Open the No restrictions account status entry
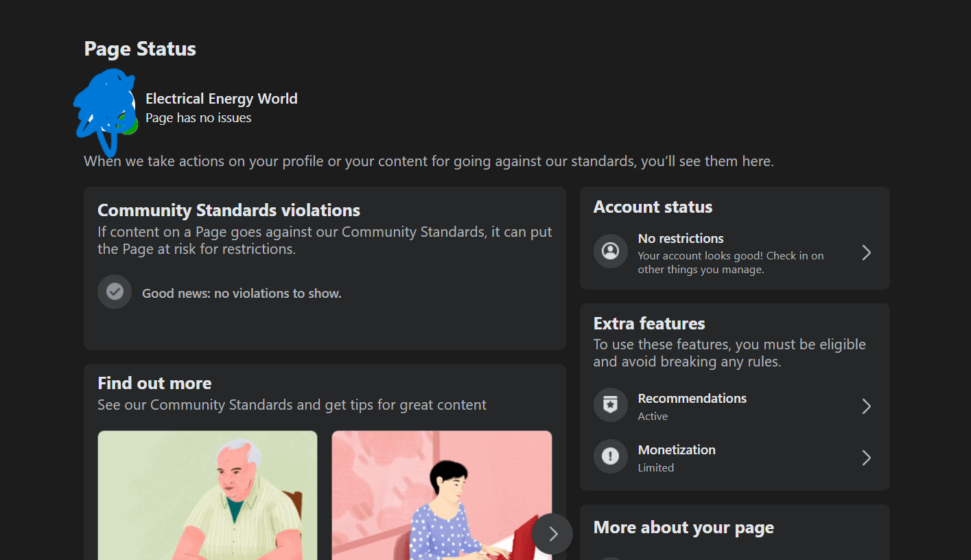The width and height of the screenshot is (971, 560). point(681,239)
